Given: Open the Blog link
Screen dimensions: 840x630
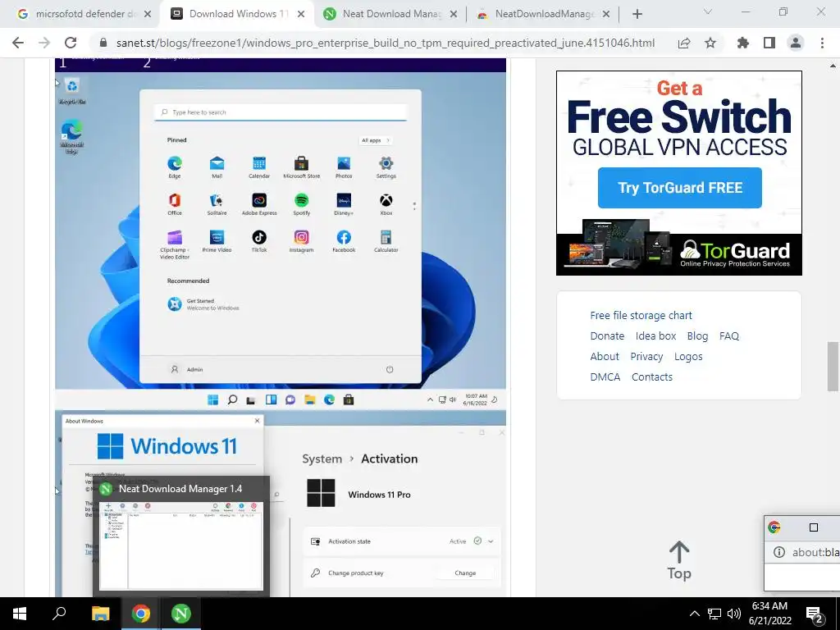Looking at the screenshot, I should pos(697,336).
